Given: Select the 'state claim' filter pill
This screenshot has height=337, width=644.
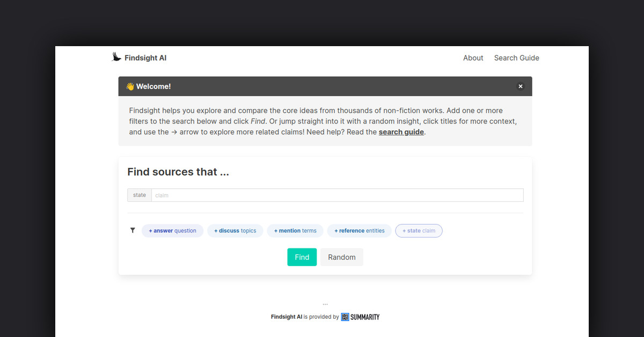Looking at the screenshot, I should pyautogui.click(x=419, y=230).
